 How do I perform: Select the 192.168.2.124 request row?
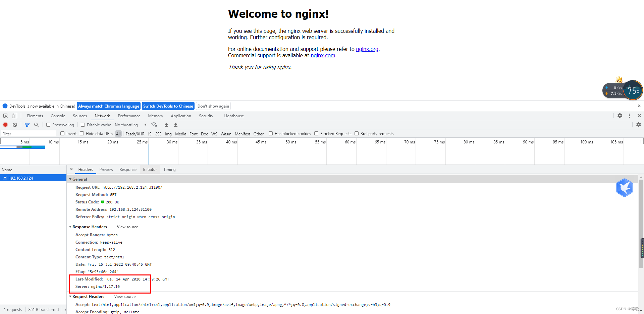click(33, 178)
